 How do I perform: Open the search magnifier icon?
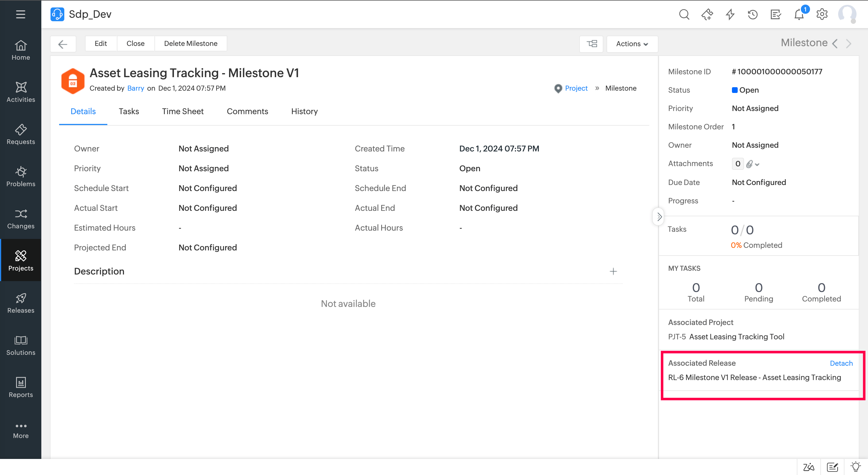coord(684,14)
